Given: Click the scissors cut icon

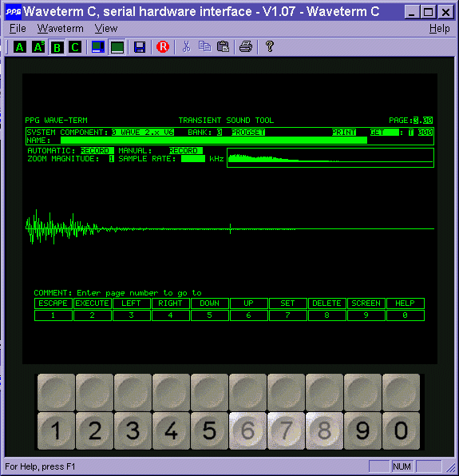Looking at the screenshot, I should point(186,47).
